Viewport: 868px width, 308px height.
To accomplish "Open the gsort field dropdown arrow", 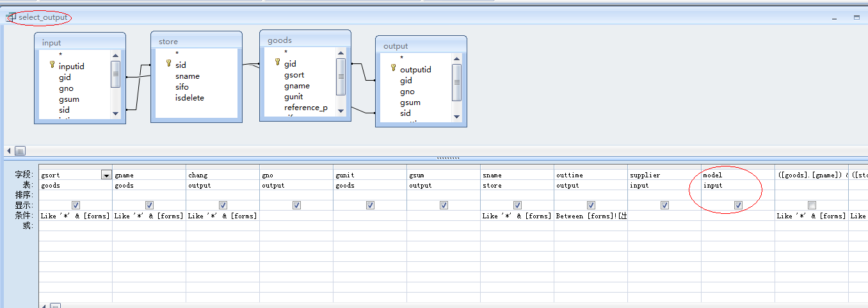I will 106,175.
